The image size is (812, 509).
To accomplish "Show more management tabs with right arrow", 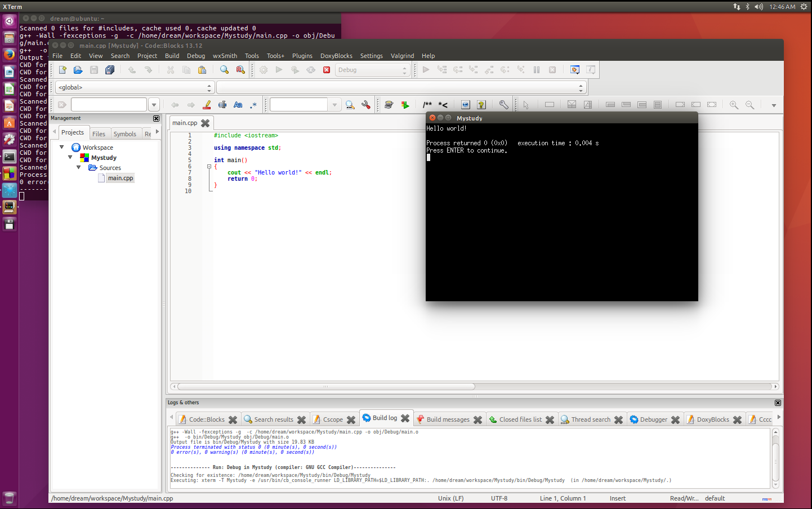I will (x=157, y=132).
